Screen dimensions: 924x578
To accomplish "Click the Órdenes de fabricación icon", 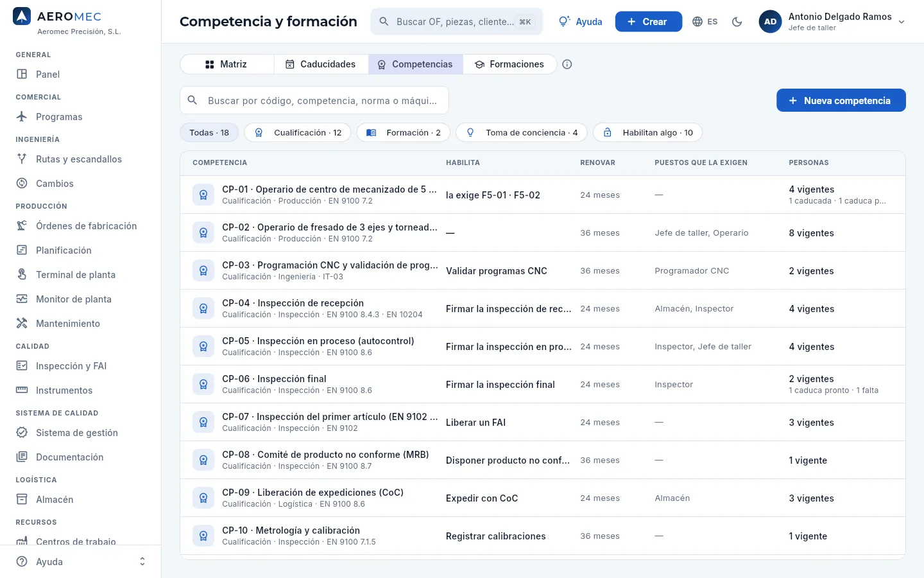I will (22, 225).
